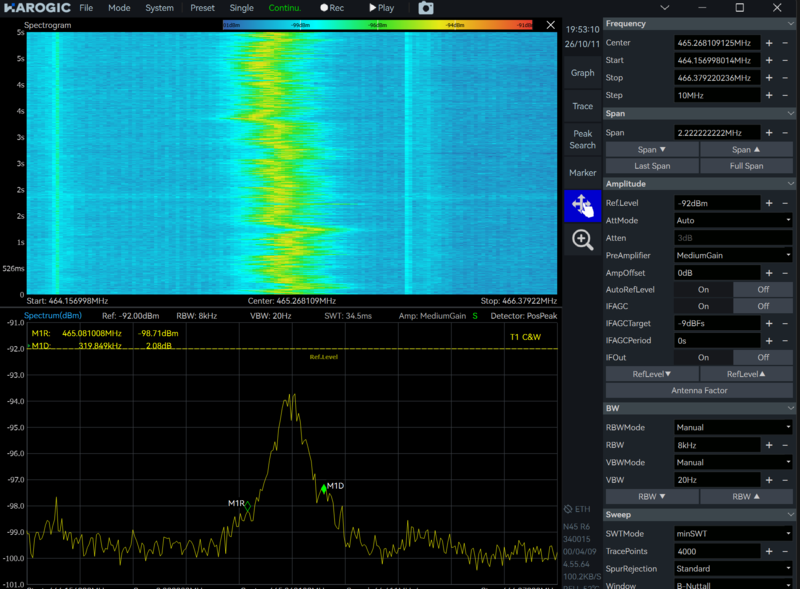Open the PreAmplifier dropdown
800x589 pixels.
(x=733, y=256)
